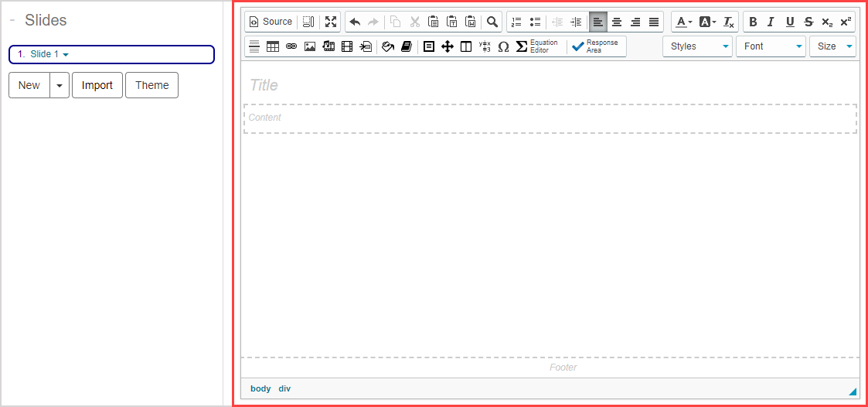The width and height of the screenshot is (868, 407).
Task: Toggle italic formatting
Action: click(x=771, y=22)
